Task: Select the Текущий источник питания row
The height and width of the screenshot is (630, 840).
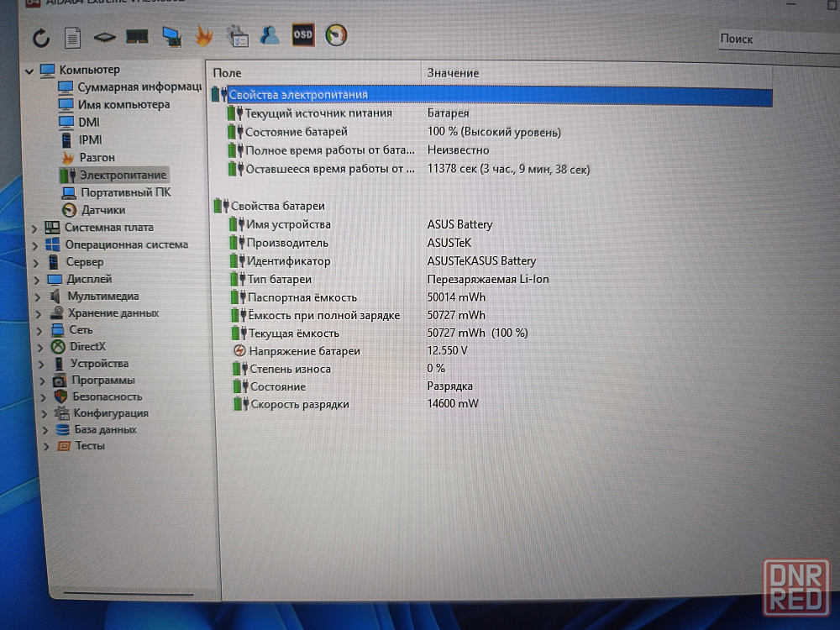Action: 349,113
